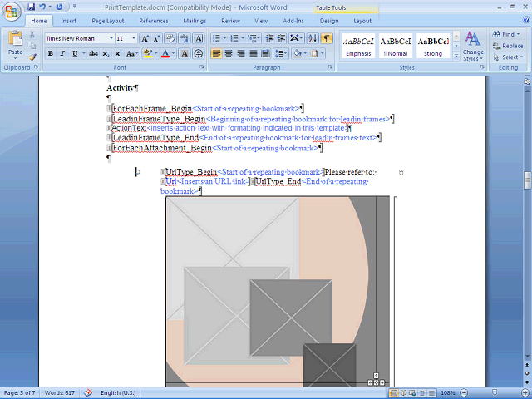This screenshot has height=399, width=532.
Task: Expand Paste options arrow
Action: (15, 58)
